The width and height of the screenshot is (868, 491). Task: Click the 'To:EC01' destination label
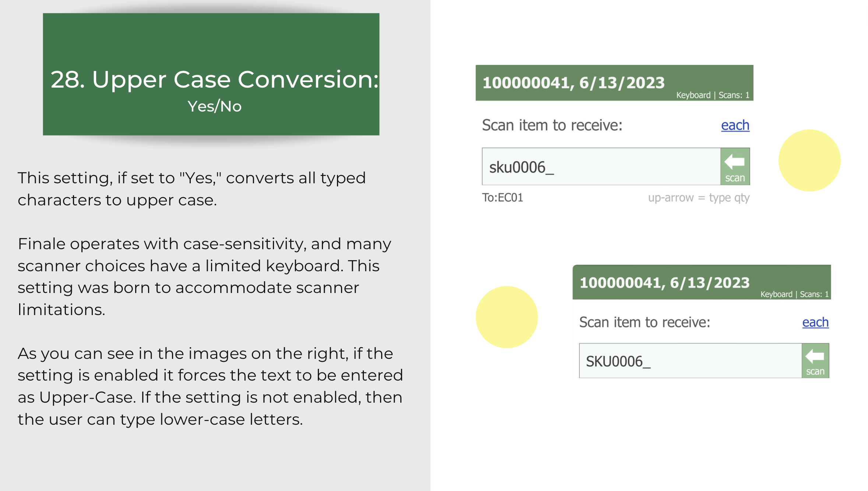[x=503, y=198]
